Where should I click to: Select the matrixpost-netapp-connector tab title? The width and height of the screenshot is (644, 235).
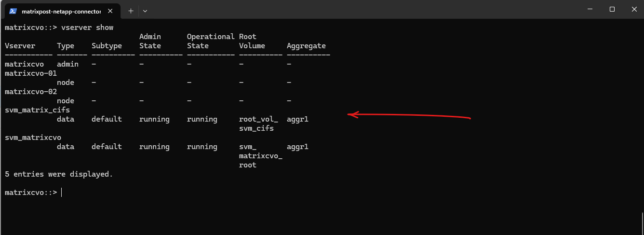pyautogui.click(x=61, y=10)
